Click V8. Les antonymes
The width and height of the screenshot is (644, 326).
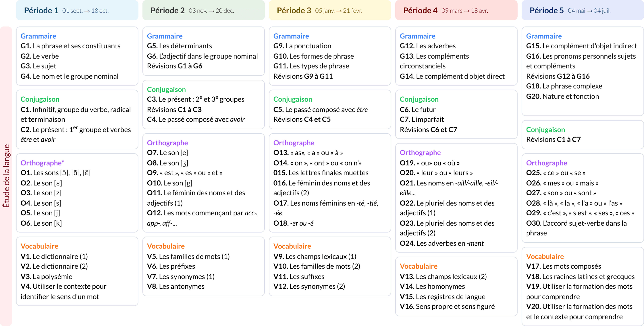coord(176,286)
